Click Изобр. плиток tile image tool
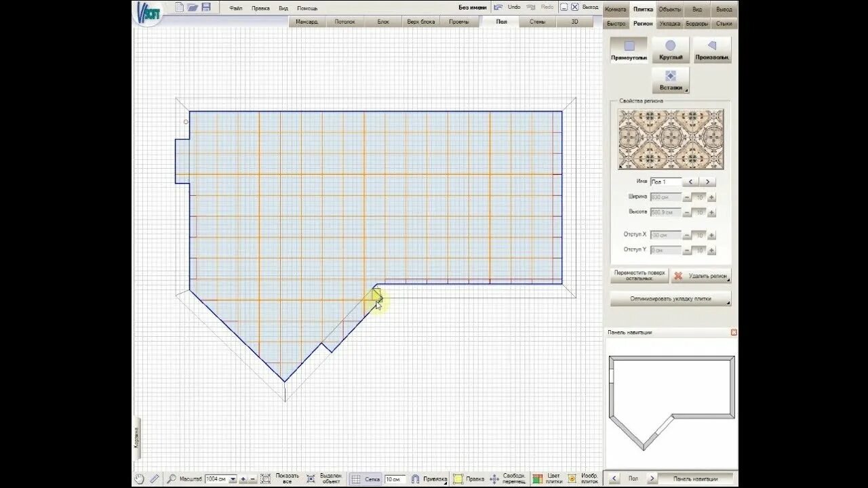The width and height of the screenshot is (868, 488). [583, 479]
